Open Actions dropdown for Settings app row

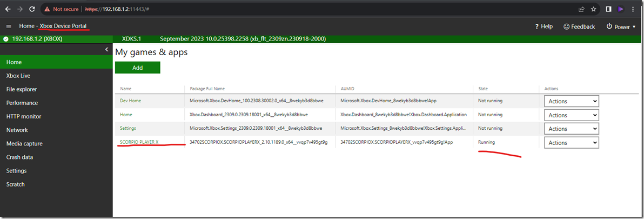coord(572,129)
